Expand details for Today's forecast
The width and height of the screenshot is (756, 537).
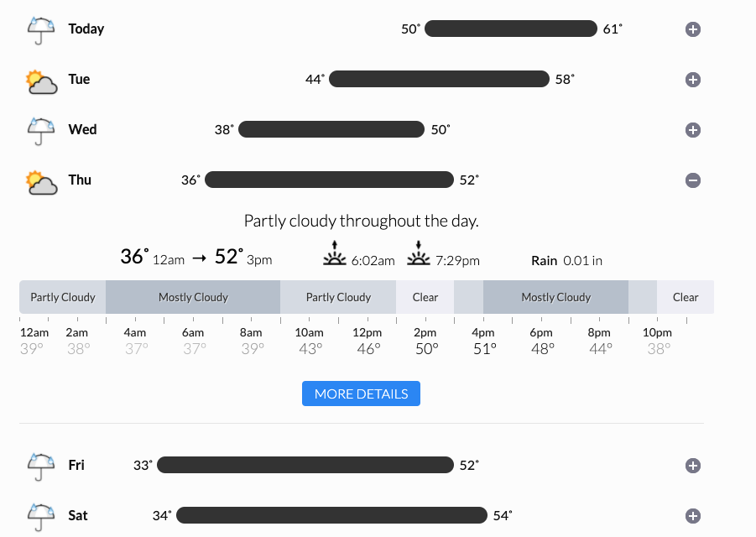point(692,29)
